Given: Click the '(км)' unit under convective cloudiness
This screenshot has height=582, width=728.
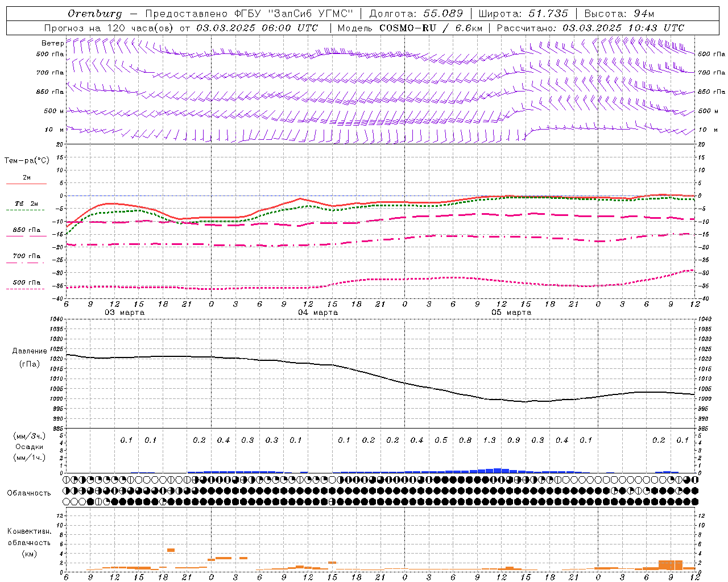Looking at the screenshot, I should point(30,554).
